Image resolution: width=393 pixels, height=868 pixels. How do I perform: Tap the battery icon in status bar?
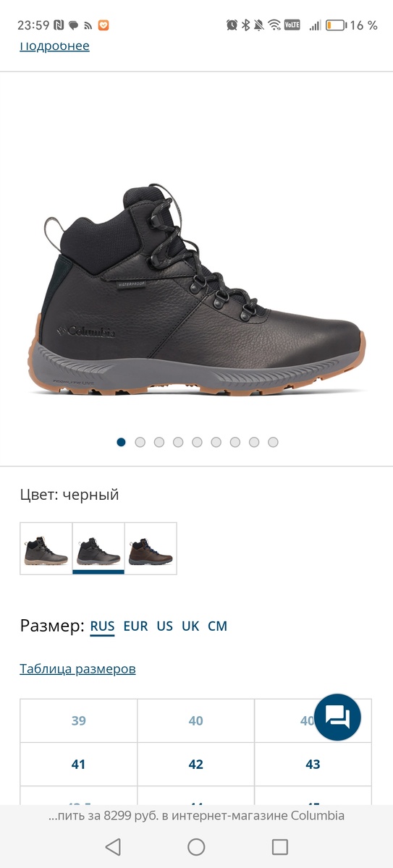pyautogui.click(x=335, y=25)
